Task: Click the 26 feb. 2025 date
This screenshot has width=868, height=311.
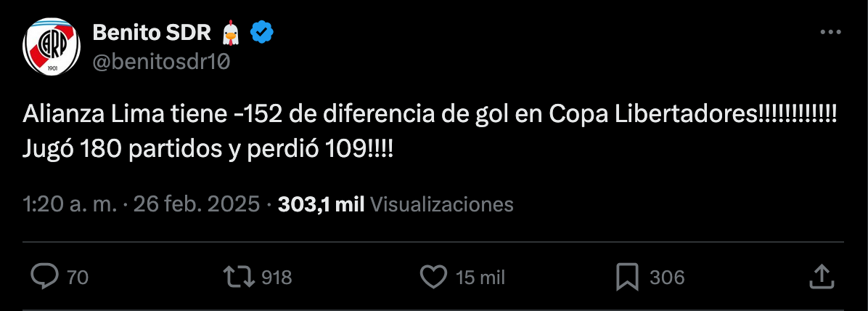Action: 197,205
